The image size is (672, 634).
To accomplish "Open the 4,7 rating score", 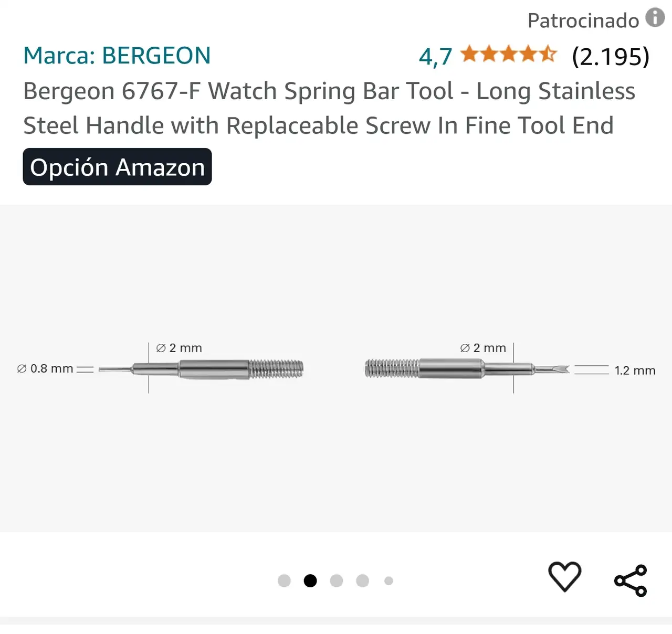I will (435, 56).
